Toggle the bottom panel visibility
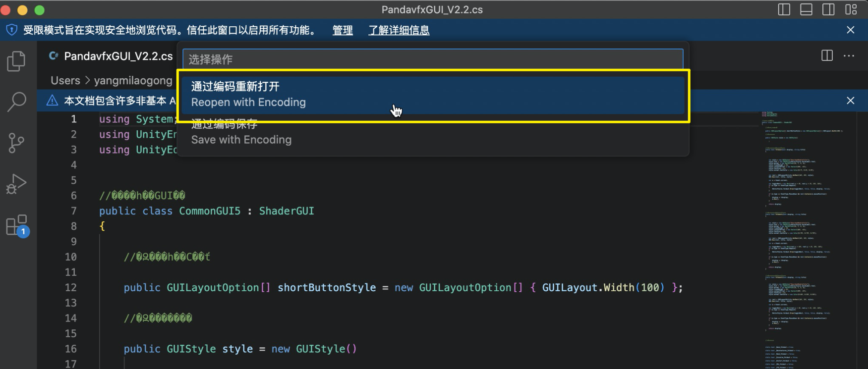 [x=807, y=9]
